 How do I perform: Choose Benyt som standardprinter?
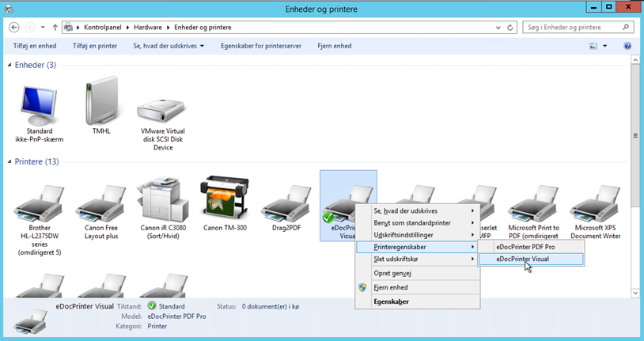[418, 222]
